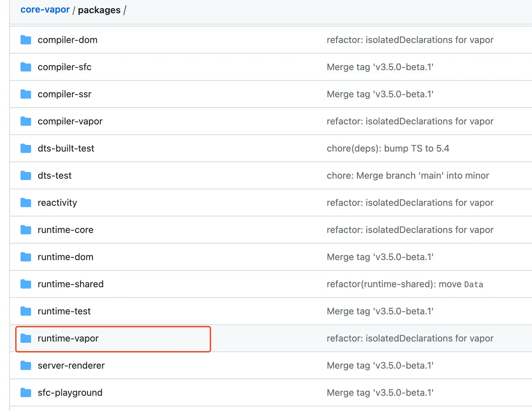
Task: Open the compiler-ssr directory
Action: click(x=65, y=94)
